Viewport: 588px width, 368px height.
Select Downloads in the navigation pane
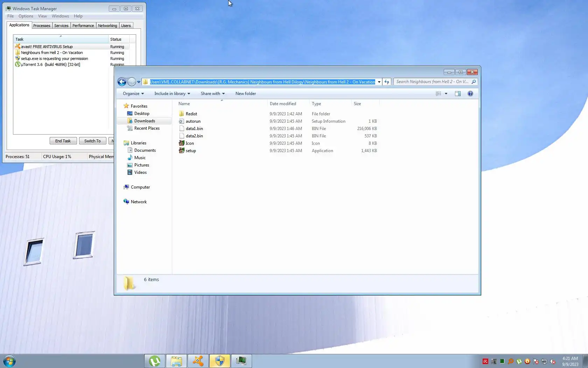[145, 121]
